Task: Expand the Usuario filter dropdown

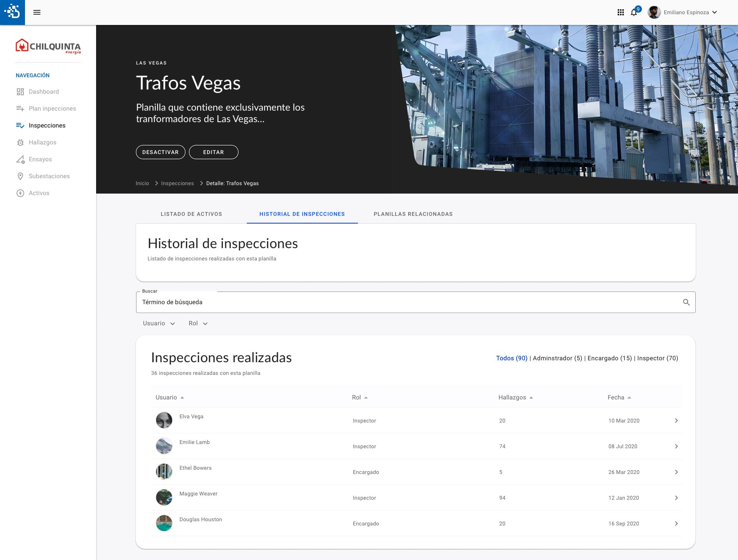Action: tap(159, 323)
